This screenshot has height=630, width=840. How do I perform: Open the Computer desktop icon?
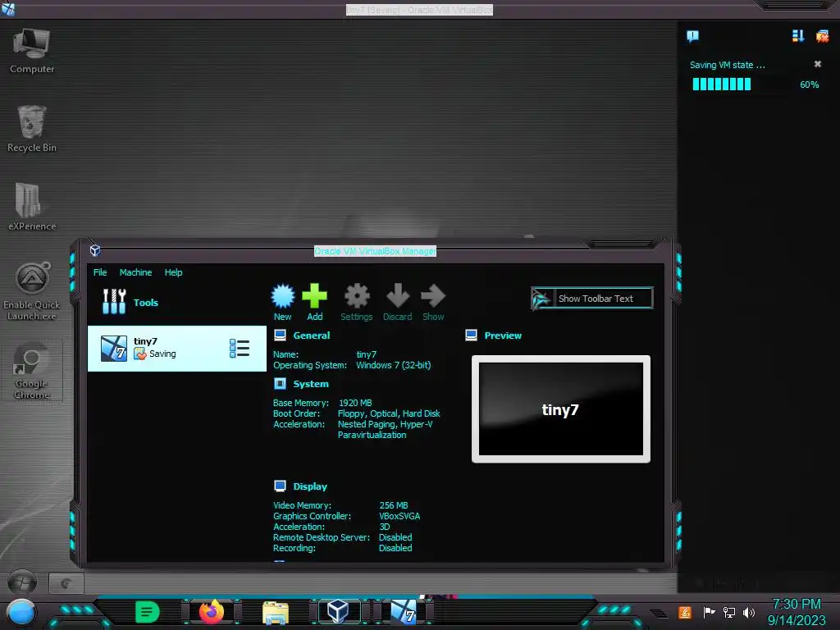click(32, 51)
